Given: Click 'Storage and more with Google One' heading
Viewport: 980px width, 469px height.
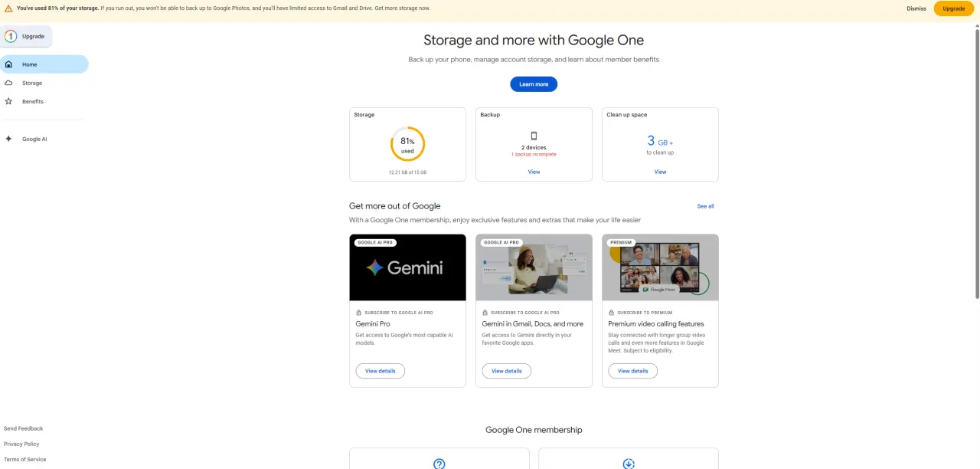Looking at the screenshot, I should 534,40.
